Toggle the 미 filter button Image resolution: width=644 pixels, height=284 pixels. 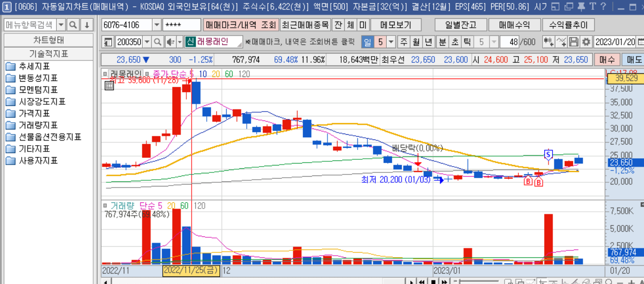click(363, 25)
